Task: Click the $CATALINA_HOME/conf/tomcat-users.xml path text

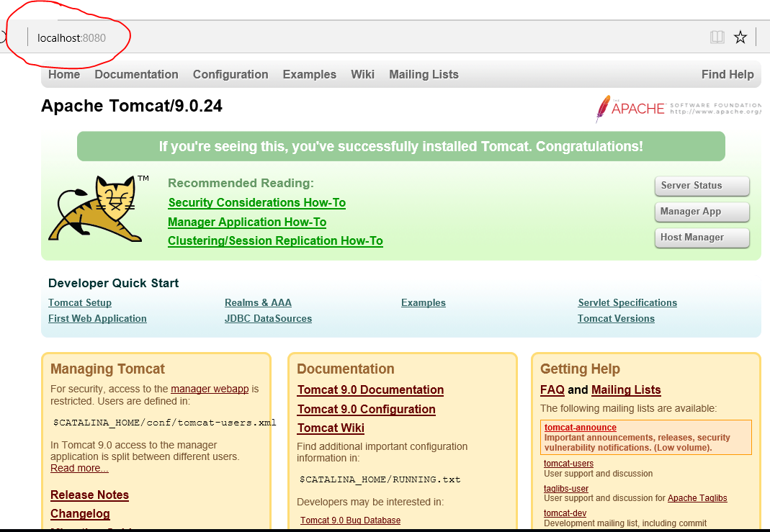Action: pyautogui.click(x=164, y=423)
